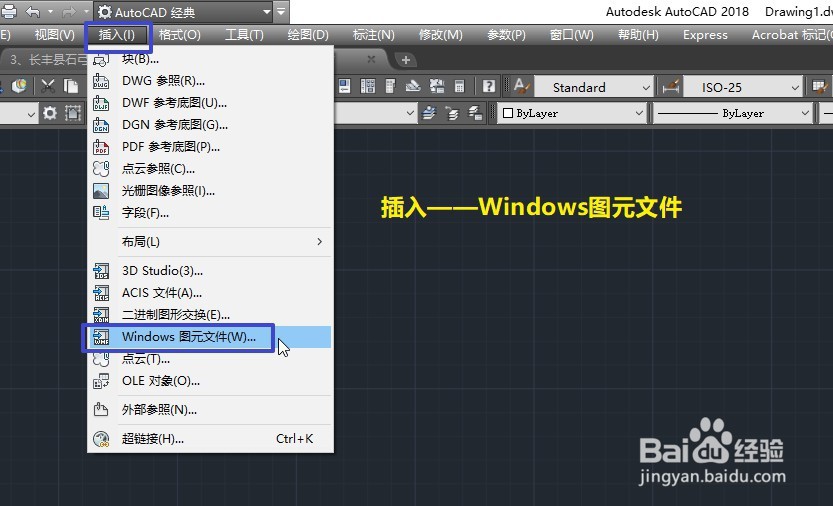Open the undo history dropdown arrow
The width and height of the screenshot is (833, 506).
(50, 11)
